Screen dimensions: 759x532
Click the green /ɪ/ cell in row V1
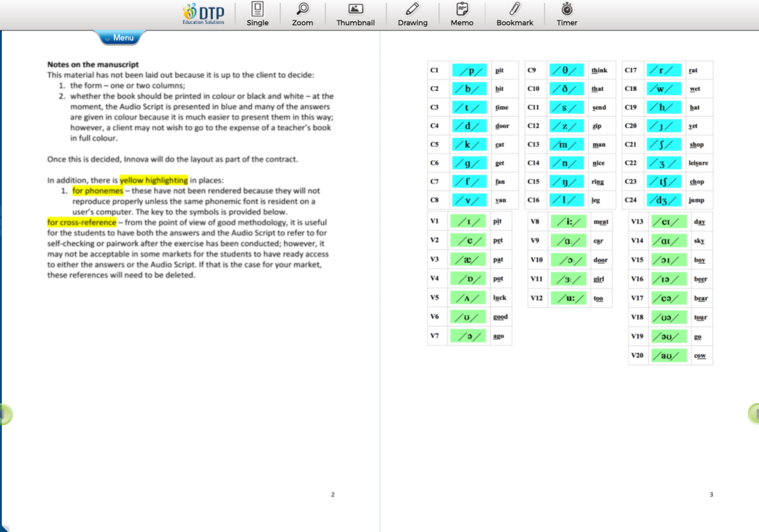468,221
